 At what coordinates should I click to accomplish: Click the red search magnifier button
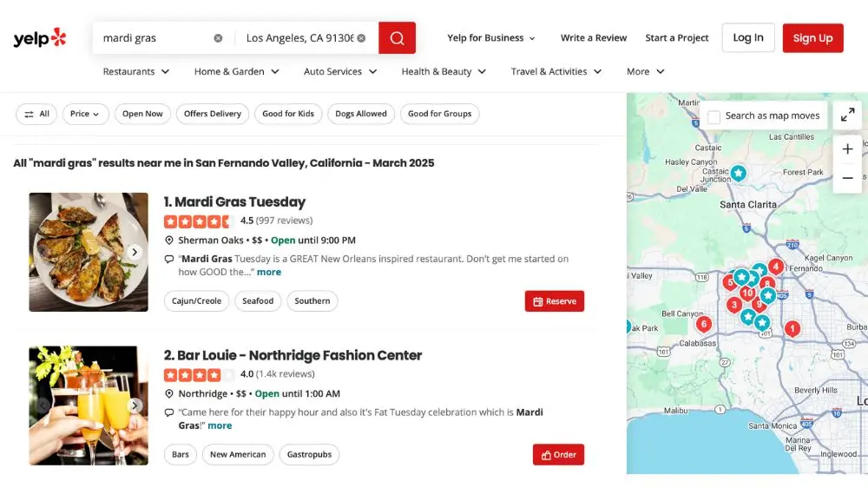(x=397, y=37)
